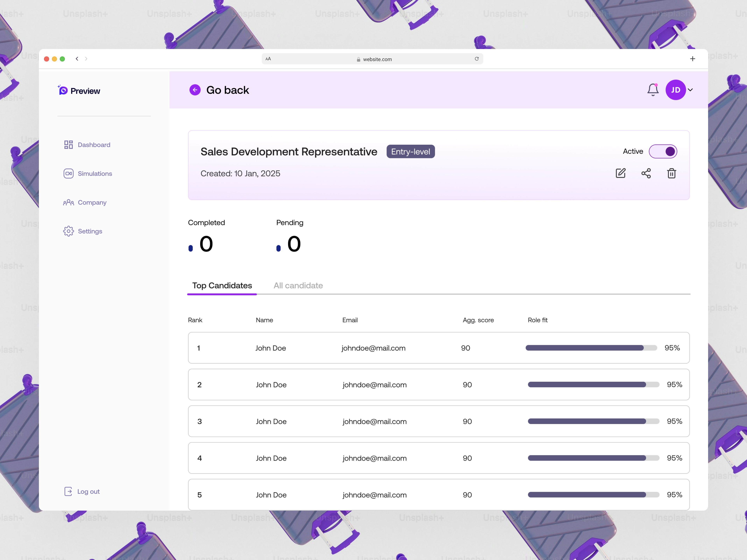The width and height of the screenshot is (747, 560).
Task: Delete job using trash icon
Action: [671, 173]
